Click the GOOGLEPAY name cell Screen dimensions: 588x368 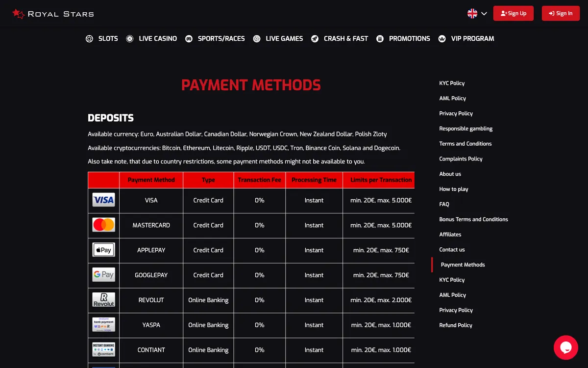(151, 276)
